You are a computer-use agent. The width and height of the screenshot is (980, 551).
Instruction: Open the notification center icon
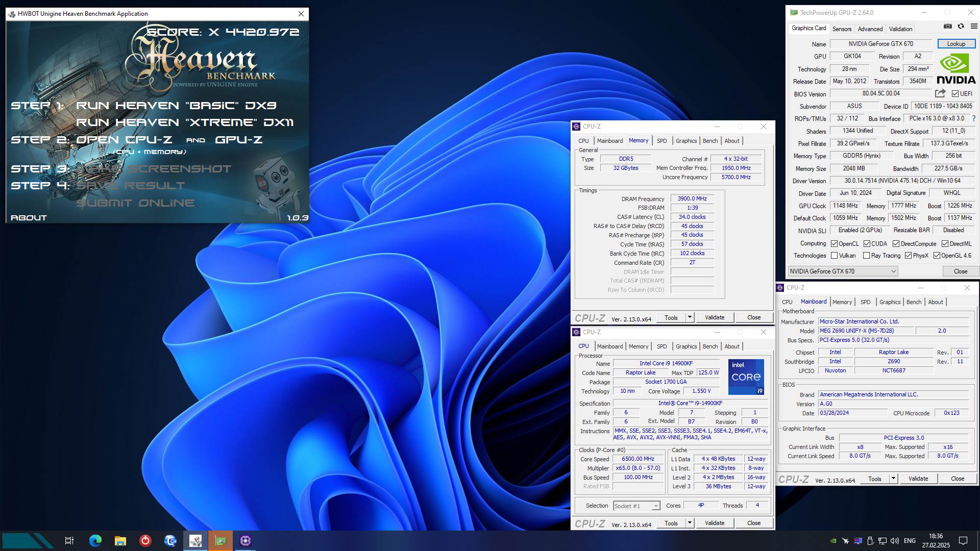point(963,541)
